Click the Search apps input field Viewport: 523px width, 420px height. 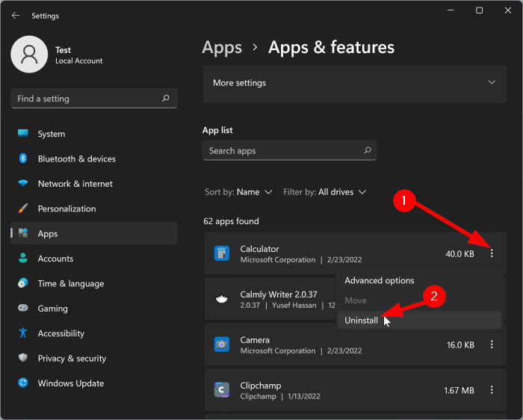284,151
